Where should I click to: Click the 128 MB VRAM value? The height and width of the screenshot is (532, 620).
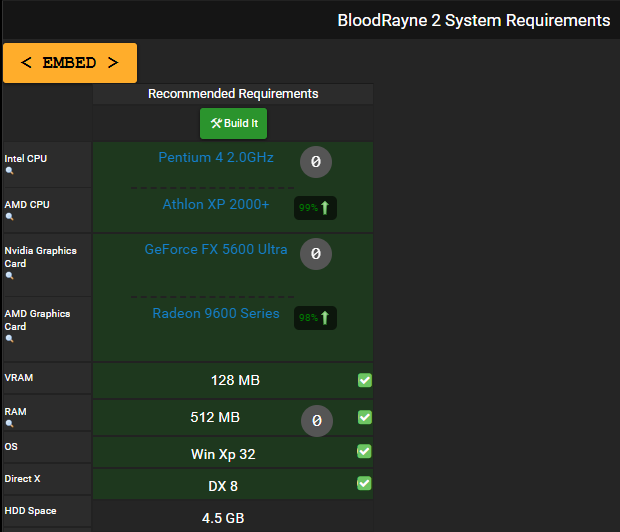pyautogui.click(x=235, y=381)
